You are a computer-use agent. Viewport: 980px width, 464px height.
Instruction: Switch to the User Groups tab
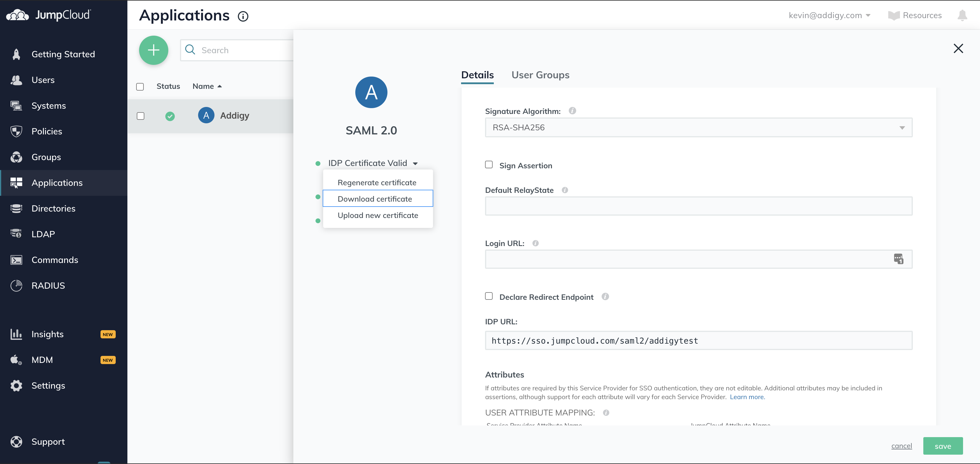click(540, 75)
